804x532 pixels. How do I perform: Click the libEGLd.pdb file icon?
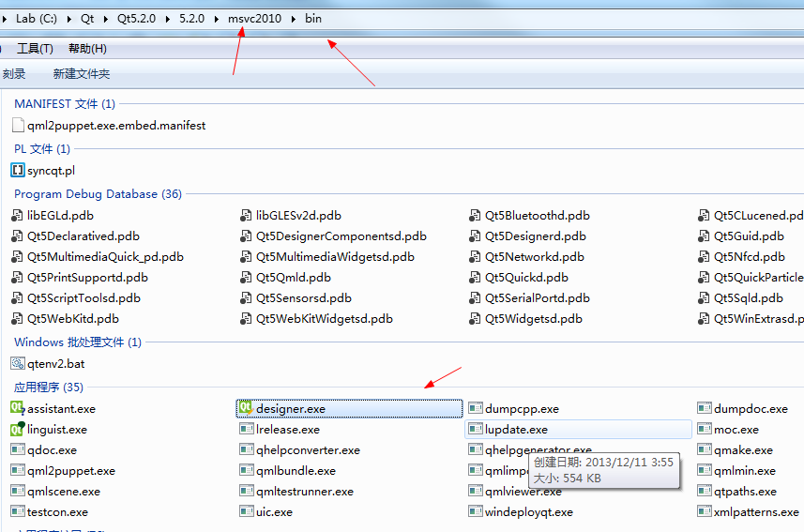click(18, 216)
